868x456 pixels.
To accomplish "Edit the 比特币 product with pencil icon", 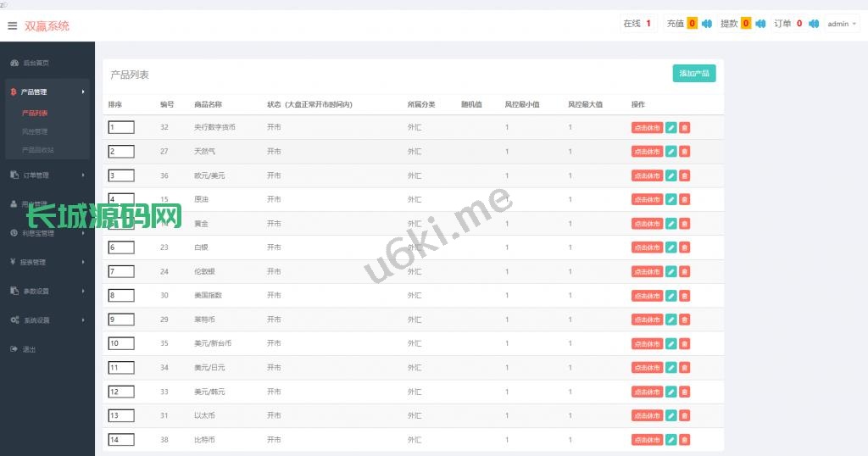I will pyautogui.click(x=670, y=440).
